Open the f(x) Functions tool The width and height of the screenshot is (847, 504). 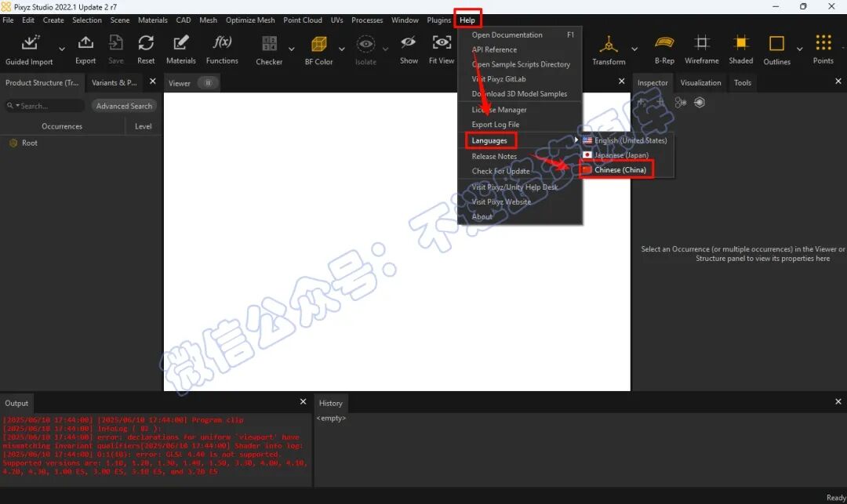click(x=222, y=42)
